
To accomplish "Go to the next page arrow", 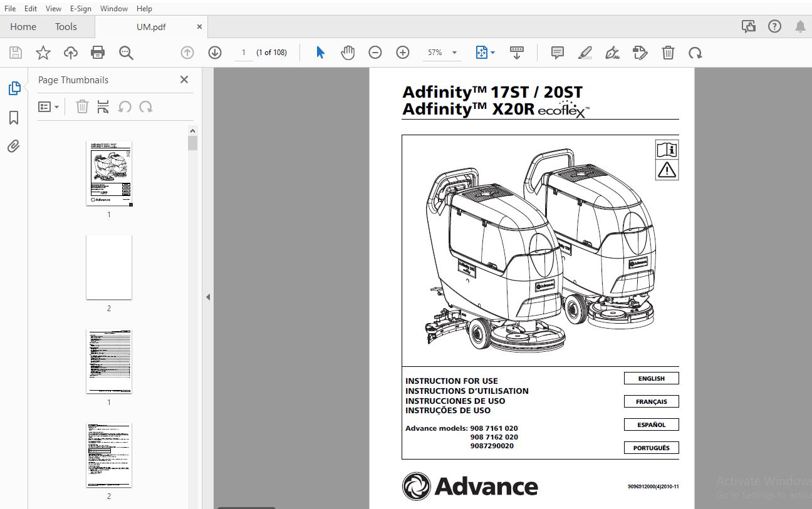I will (x=215, y=53).
